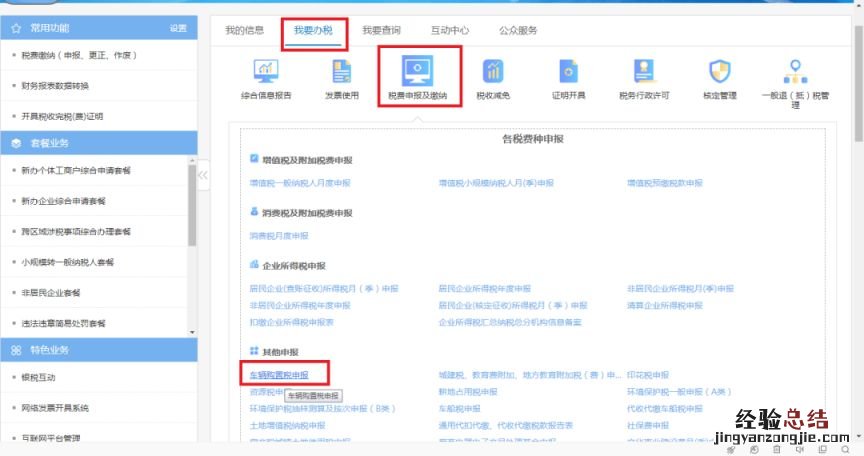
Task: Click the cube icon beside 套餐业务
Action: point(16,143)
